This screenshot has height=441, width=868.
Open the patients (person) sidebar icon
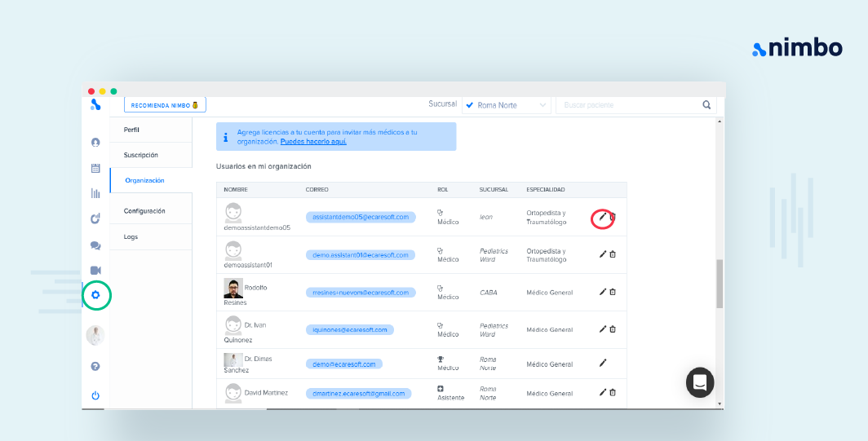[95, 142]
